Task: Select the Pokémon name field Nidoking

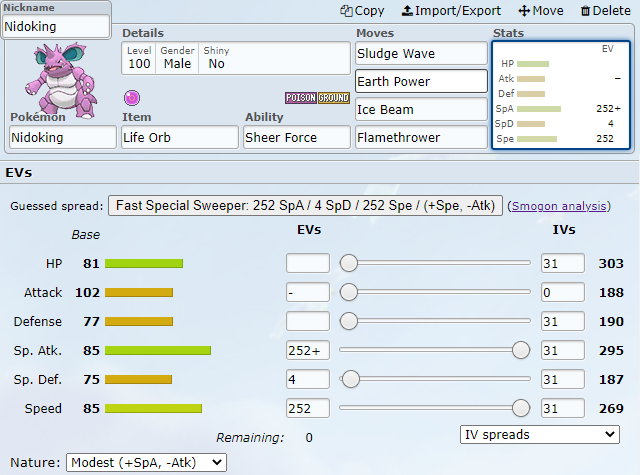Action: click(x=63, y=138)
